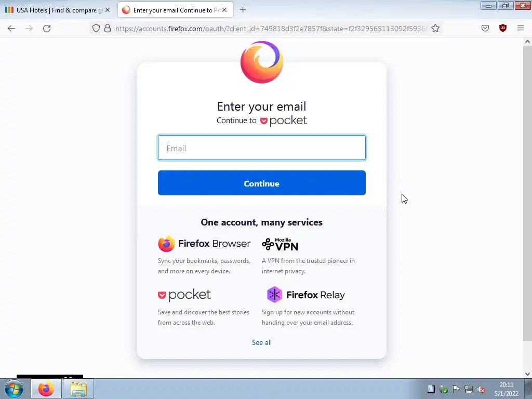The image size is (532, 399).
Task: Open the tracking protection shield icon
Action: 96,28
